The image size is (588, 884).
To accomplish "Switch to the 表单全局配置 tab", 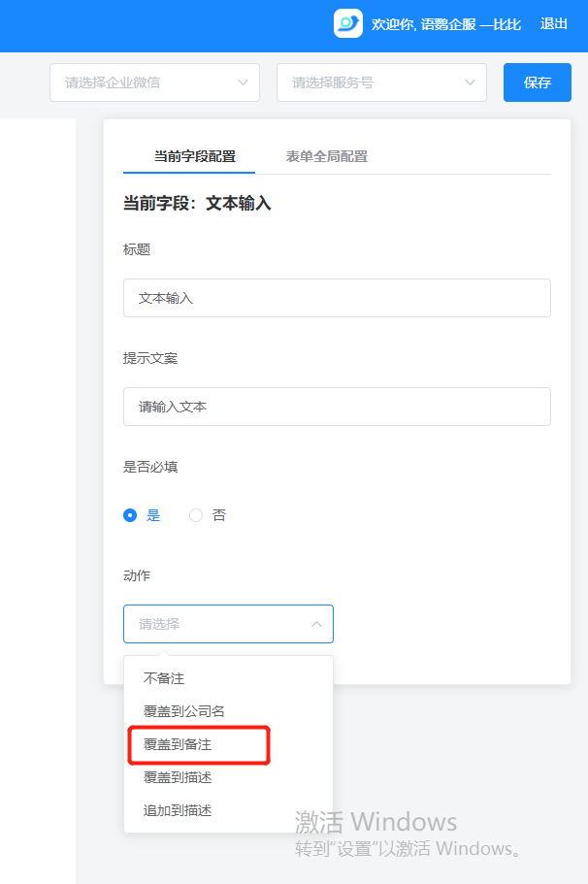I will pyautogui.click(x=326, y=156).
